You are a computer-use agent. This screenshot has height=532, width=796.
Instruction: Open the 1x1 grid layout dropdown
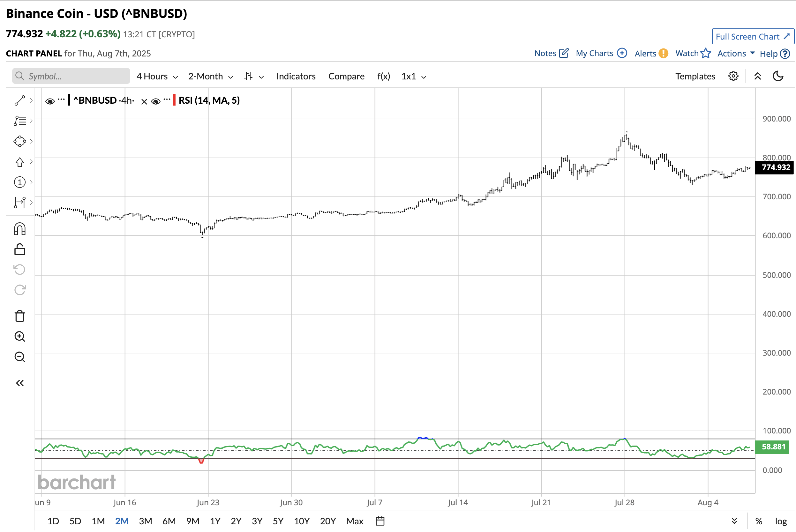tap(414, 76)
